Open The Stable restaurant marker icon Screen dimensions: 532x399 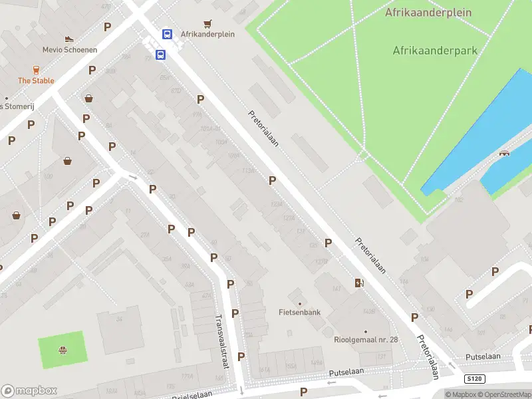tap(36, 70)
